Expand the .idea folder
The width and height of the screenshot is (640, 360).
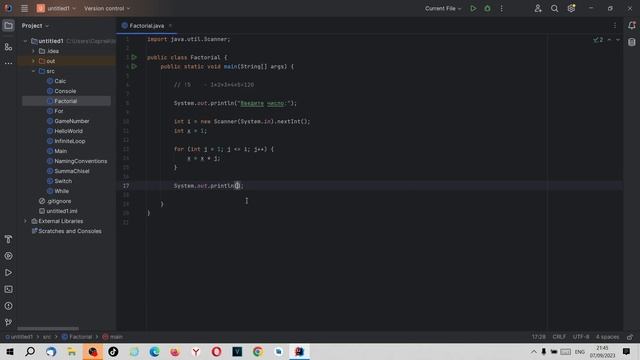[33, 51]
